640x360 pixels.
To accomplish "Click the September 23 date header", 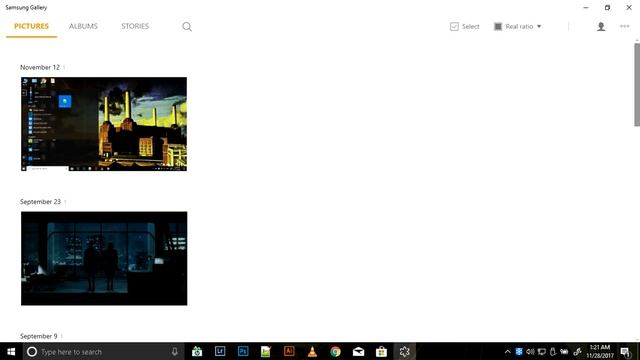I will (40, 202).
